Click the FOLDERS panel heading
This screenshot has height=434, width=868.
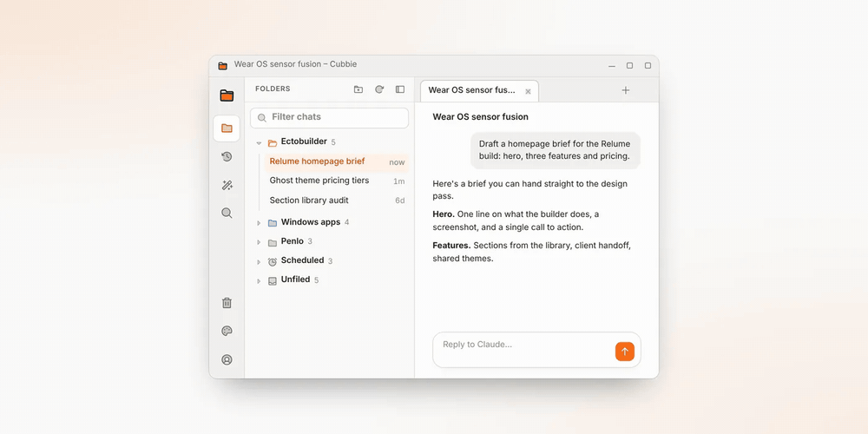point(273,89)
